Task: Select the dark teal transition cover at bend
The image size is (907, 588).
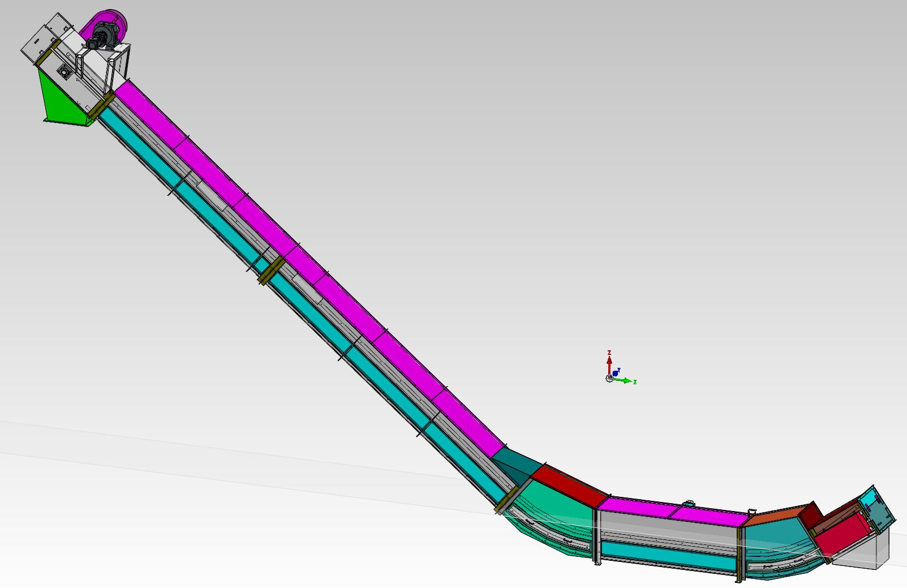Action: [x=516, y=461]
